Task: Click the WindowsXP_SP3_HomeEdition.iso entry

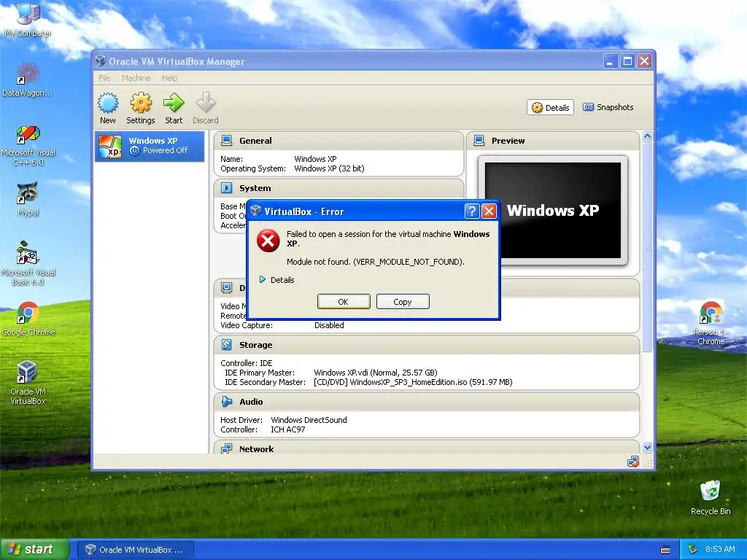Action: tap(413, 382)
